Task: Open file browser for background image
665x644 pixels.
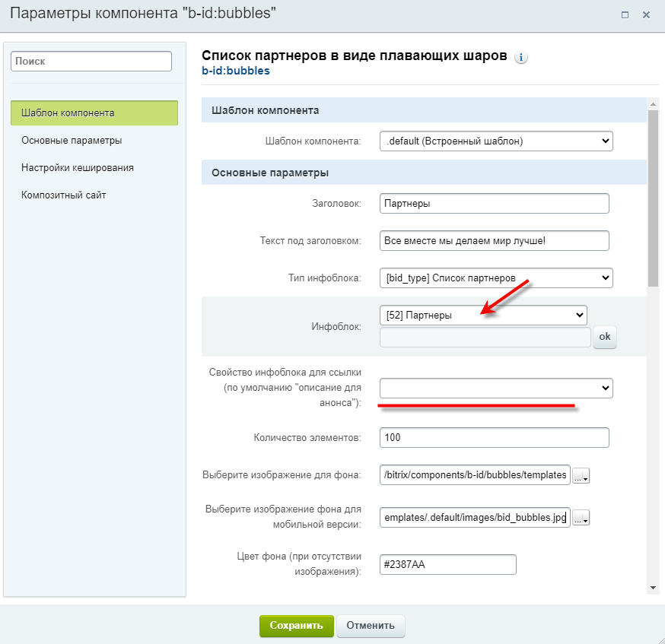Action: (581, 475)
